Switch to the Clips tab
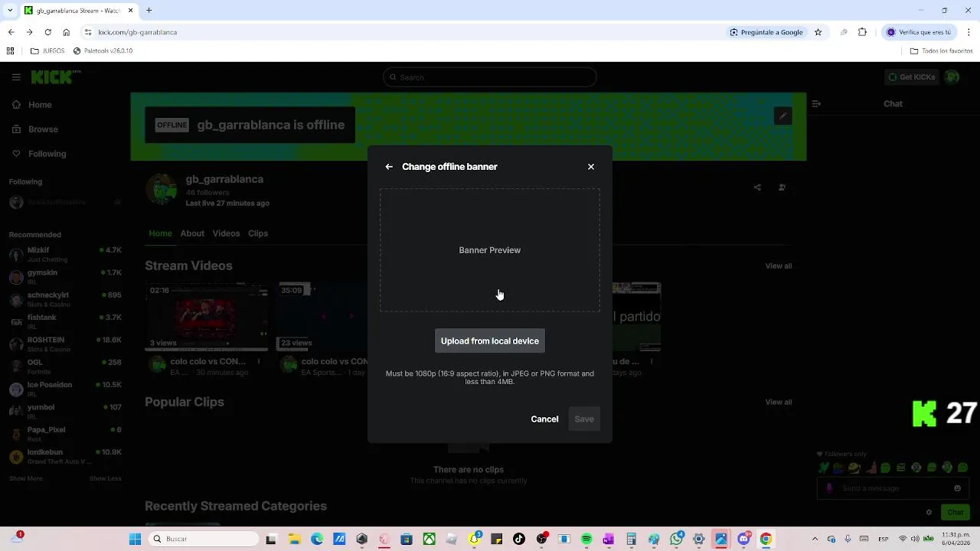The height and width of the screenshot is (551, 980). click(x=258, y=233)
